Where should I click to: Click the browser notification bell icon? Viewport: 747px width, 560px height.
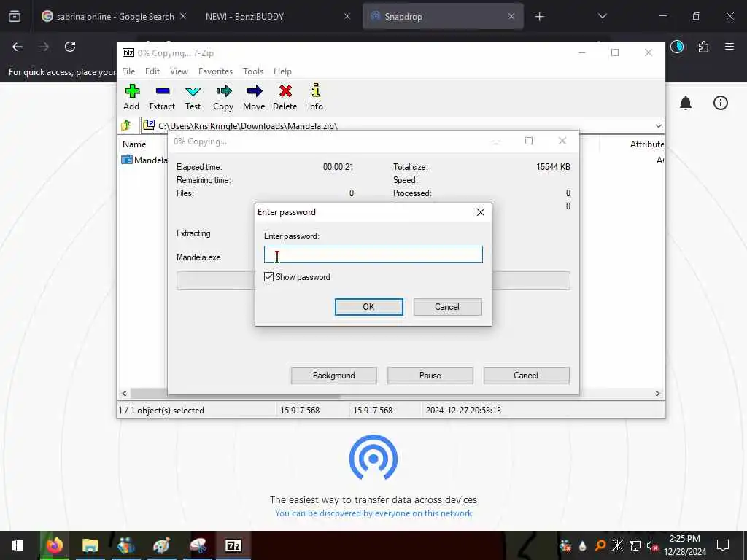[686, 103]
